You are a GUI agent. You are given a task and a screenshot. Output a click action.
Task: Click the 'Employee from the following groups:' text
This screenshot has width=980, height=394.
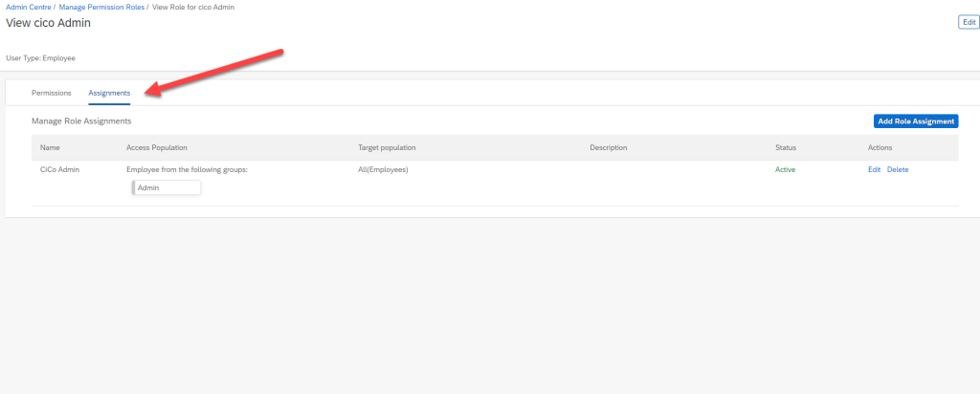[188, 170]
